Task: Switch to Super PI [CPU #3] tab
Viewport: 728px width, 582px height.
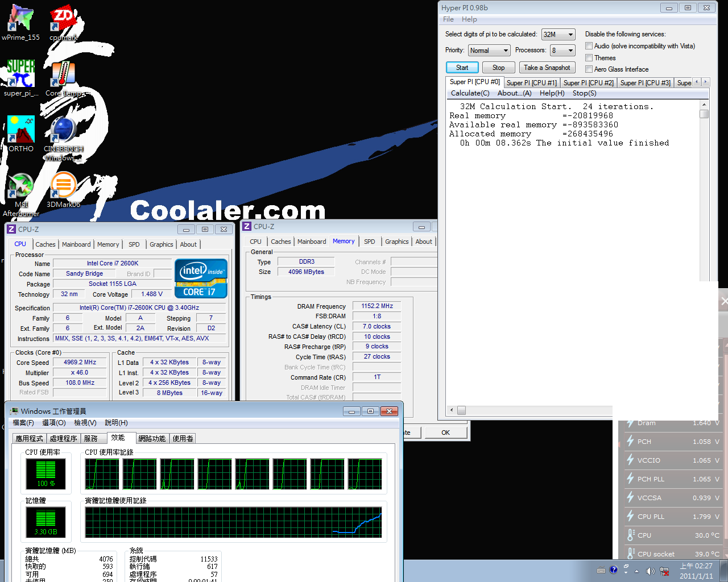Action: (646, 83)
